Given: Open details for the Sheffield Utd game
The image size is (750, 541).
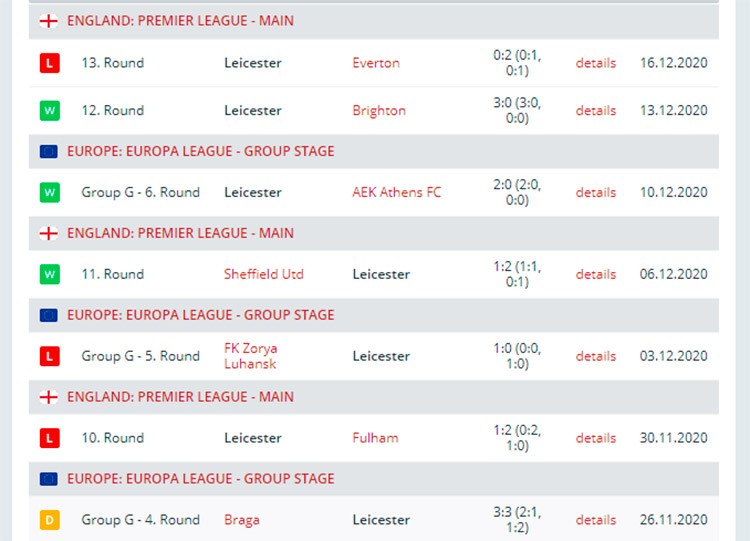Looking at the screenshot, I should 596,274.
